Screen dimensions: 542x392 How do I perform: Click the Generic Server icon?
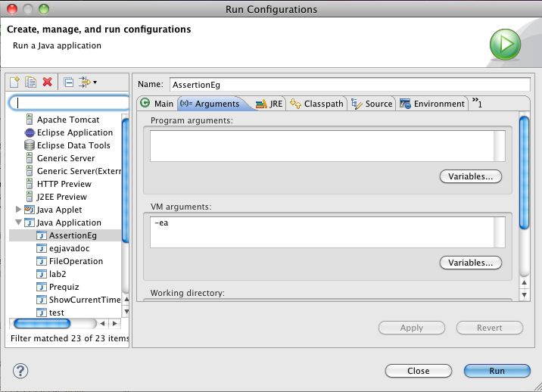tap(30, 158)
